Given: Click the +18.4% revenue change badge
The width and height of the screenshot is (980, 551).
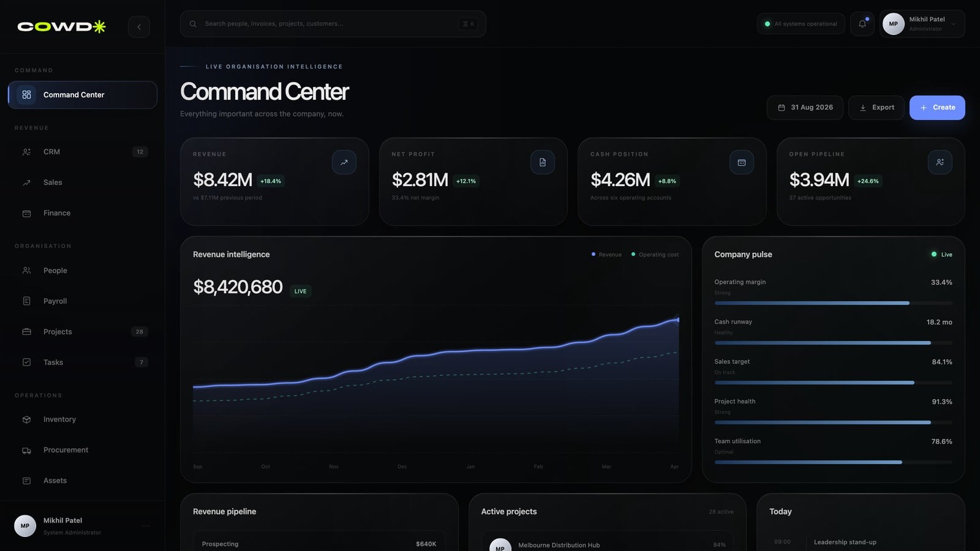Looking at the screenshot, I should 271,181.
